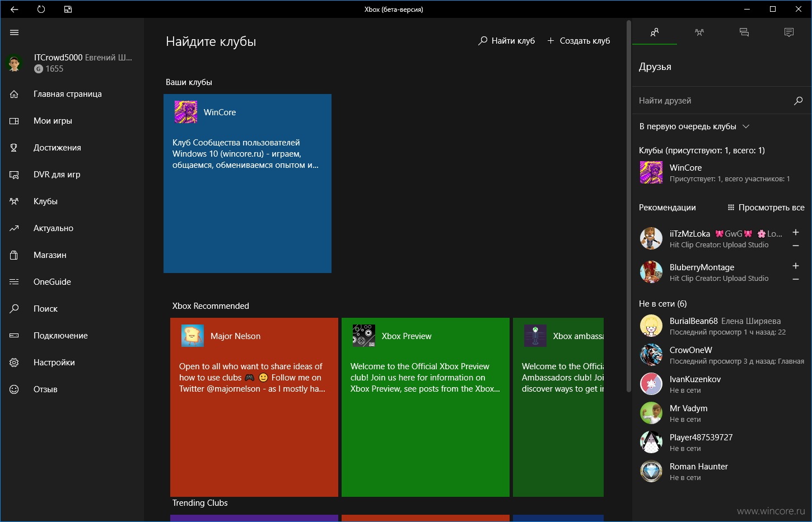812x522 pixels.
Task: Click the Клубы people icon in sidebar
Action: click(x=15, y=201)
